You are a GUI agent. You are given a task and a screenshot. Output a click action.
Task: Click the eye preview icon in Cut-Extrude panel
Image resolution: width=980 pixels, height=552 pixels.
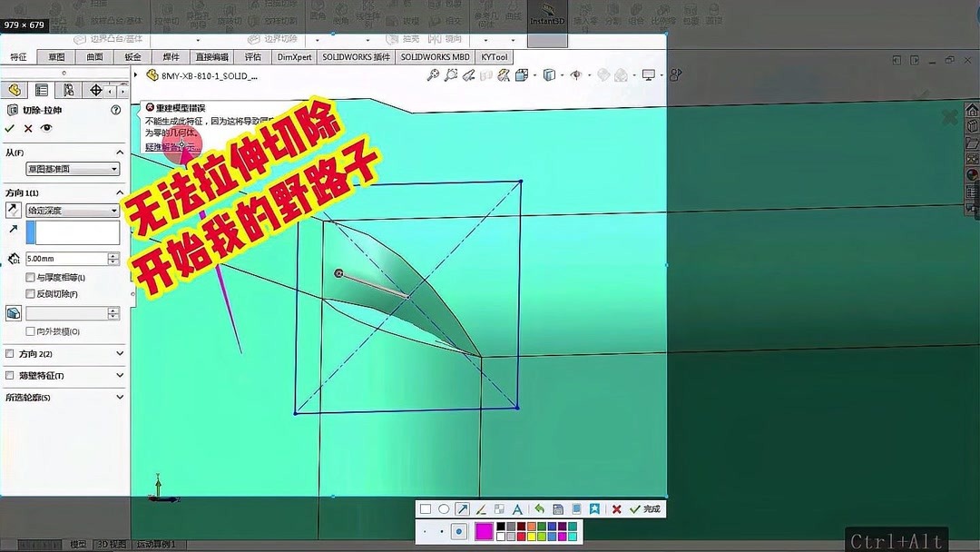(45, 129)
